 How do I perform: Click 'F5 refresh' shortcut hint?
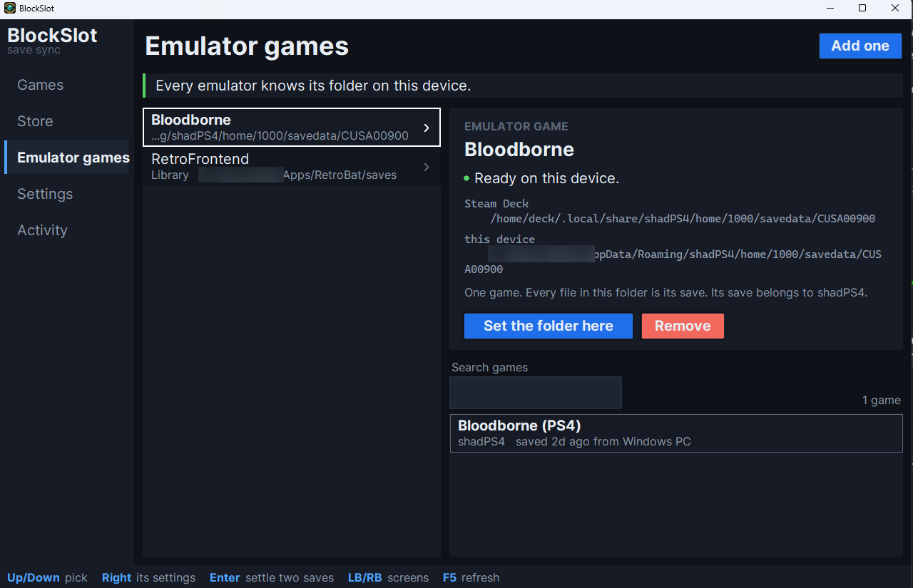[471, 577]
